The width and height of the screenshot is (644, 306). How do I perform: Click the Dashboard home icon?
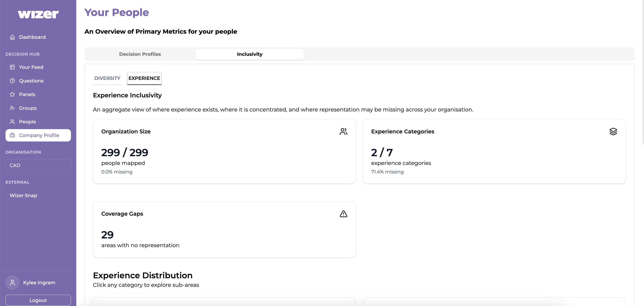(12, 37)
